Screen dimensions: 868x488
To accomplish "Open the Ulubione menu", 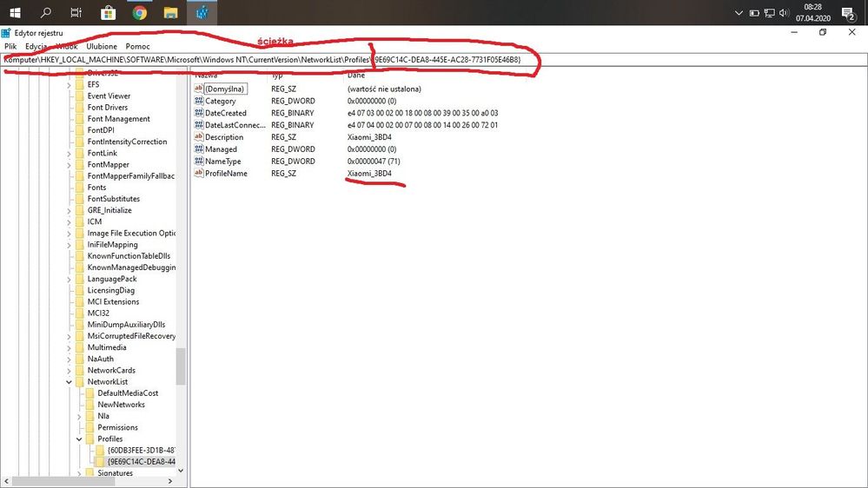I will [102, 47].
